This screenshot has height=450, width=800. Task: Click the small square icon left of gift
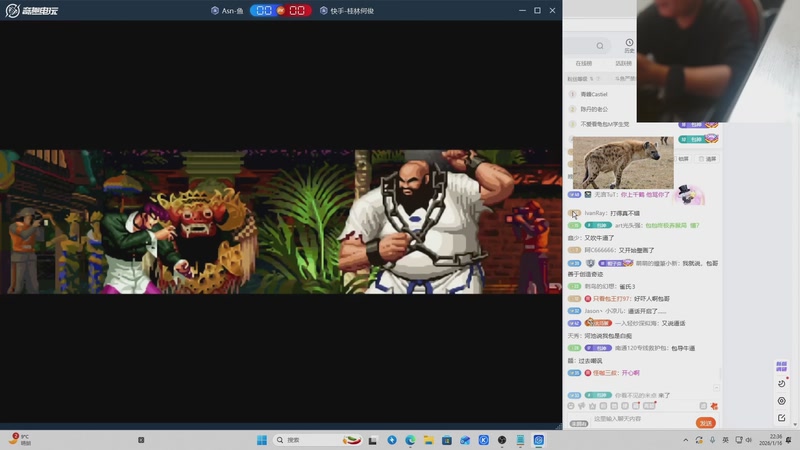click(703, 406)
